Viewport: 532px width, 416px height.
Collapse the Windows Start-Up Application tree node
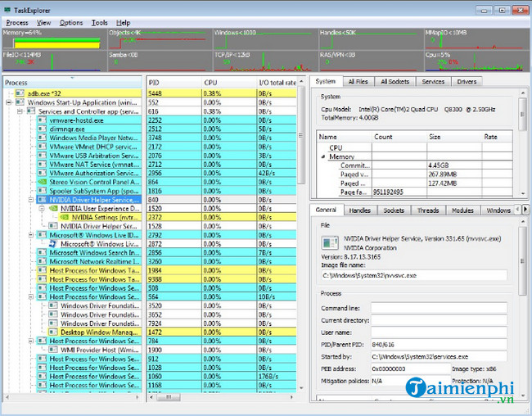[8, 102]
